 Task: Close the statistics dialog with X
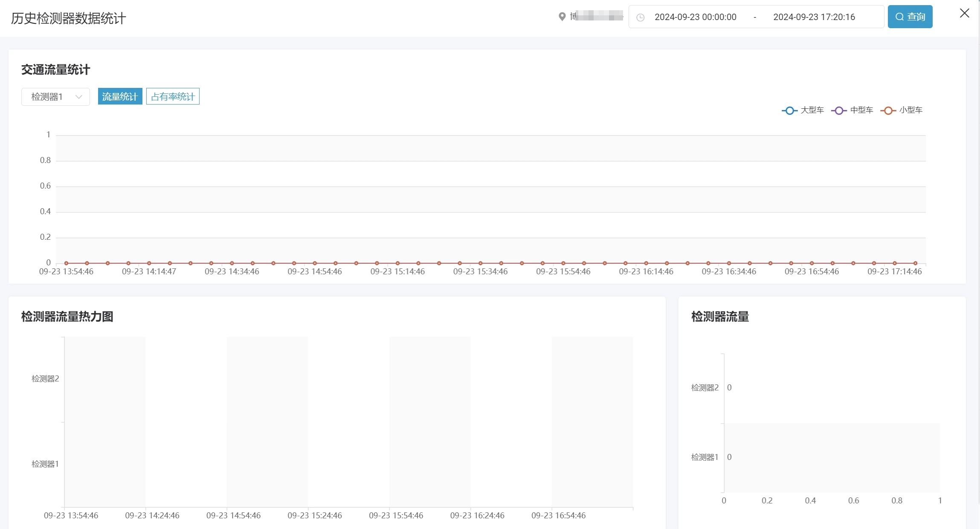pyautogui.click(x=964, y=13)
